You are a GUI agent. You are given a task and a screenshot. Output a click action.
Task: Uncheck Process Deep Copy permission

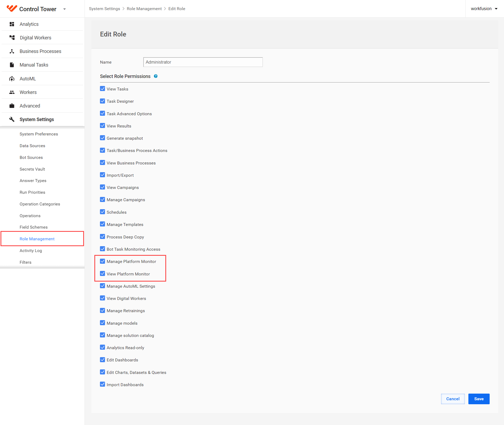(103, 237)
